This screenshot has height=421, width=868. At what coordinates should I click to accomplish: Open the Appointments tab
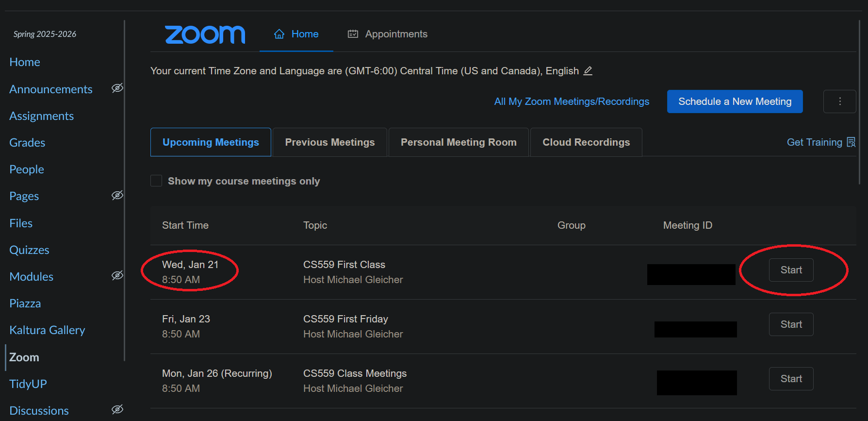(388, 34)
